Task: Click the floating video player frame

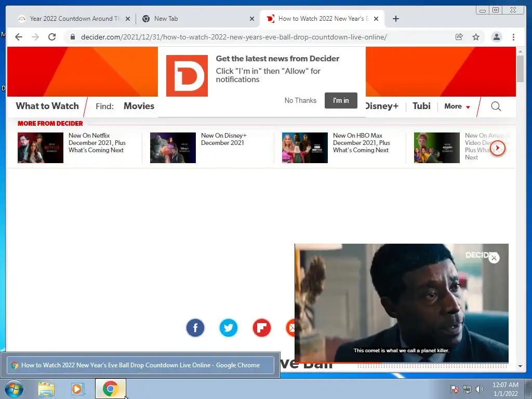Action: coord(402,303)
